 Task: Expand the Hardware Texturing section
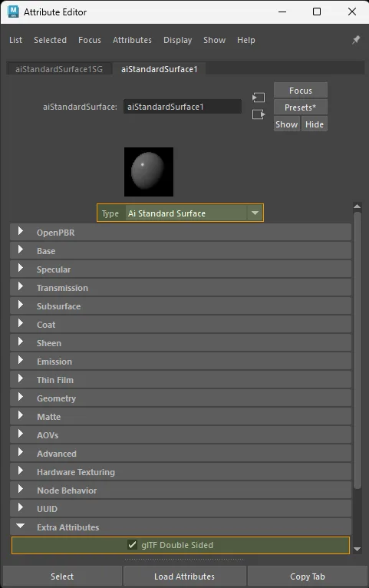180,472
